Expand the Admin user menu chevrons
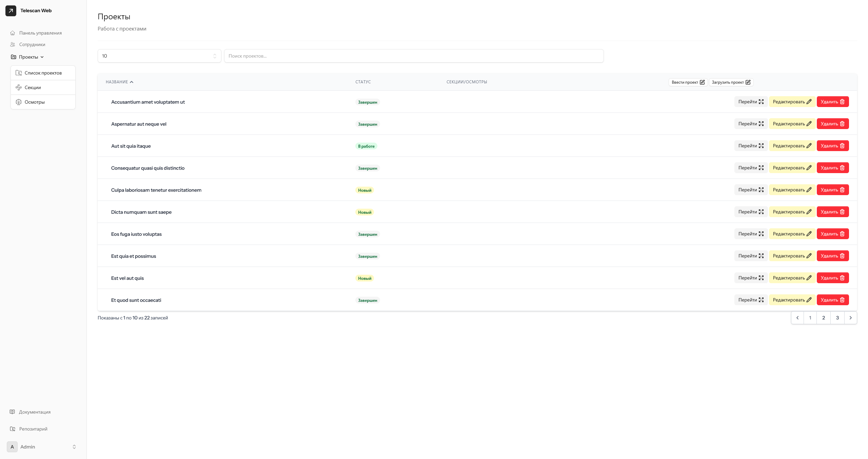This screenshot has height=459, width=868. click(x=74, y=447)
